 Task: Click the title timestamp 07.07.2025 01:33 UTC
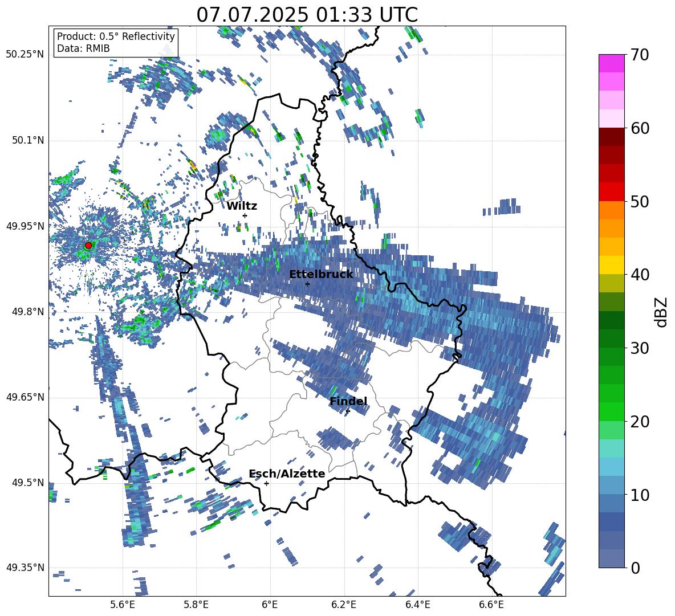click(307, 15)
